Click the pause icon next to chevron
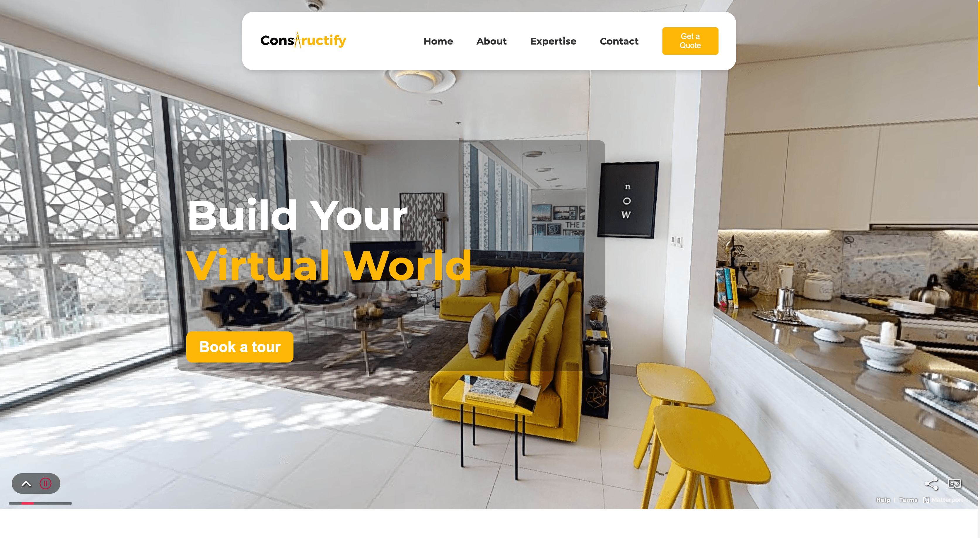This screenshot has height=538, width=980. tap(45, 483)
